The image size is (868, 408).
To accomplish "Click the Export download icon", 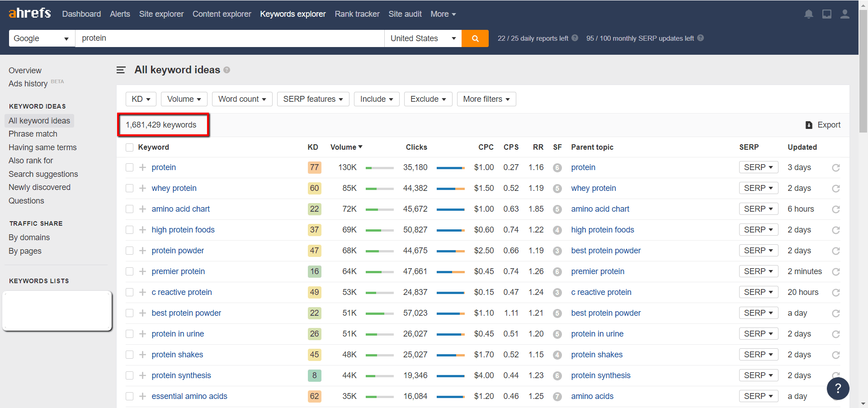I will (809, 125).
